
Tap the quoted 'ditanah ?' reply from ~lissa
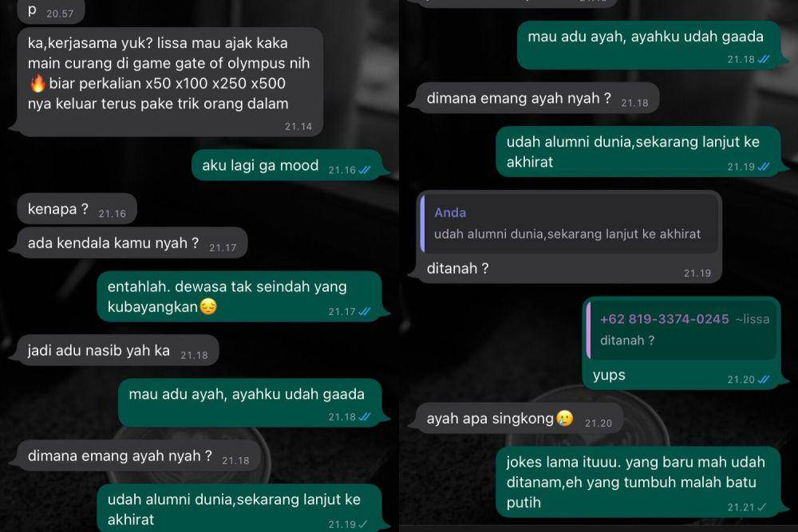click(682, 330)
